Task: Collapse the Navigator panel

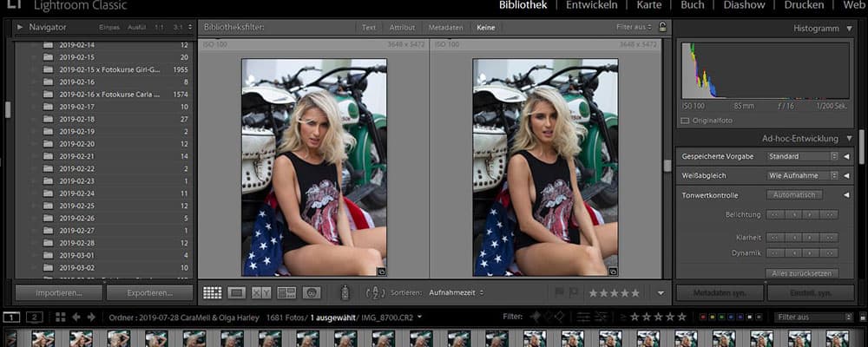Action: click(20, 28)
